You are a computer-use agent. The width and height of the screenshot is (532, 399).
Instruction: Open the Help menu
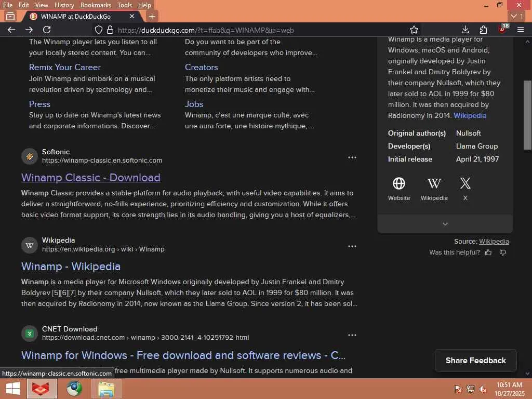[x=144, y=5]
